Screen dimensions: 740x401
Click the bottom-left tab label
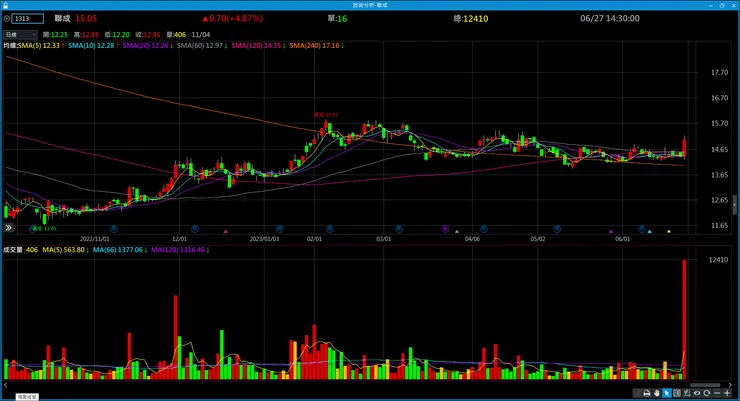(26, 397)
